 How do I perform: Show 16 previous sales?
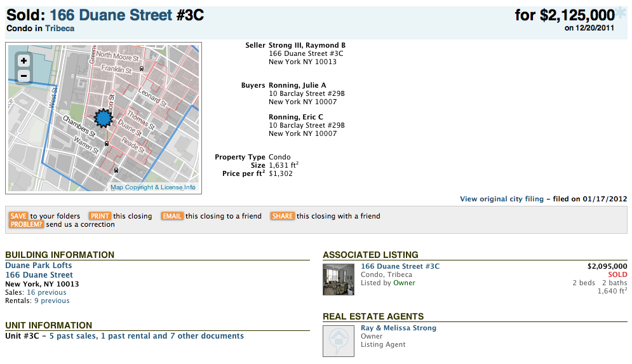[x=46, y=292]
